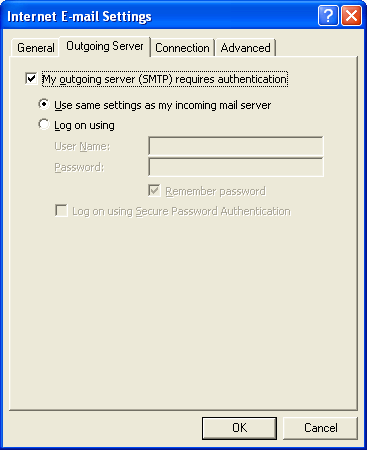This screenshot has height=450, width=367.
Task: Uncheck the SMTP requires authentication checkbox
Action: [x=31, y=79]
